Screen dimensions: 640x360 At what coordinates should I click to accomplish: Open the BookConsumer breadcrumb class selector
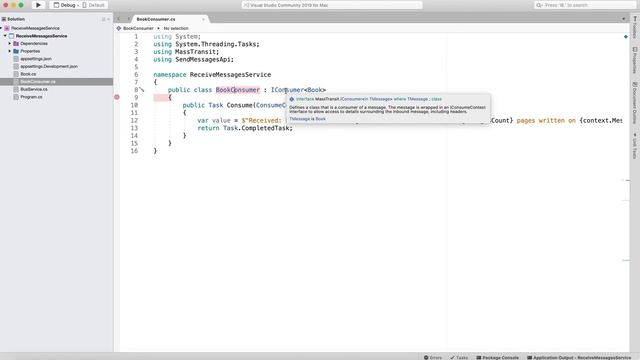(x=135, y=28)
